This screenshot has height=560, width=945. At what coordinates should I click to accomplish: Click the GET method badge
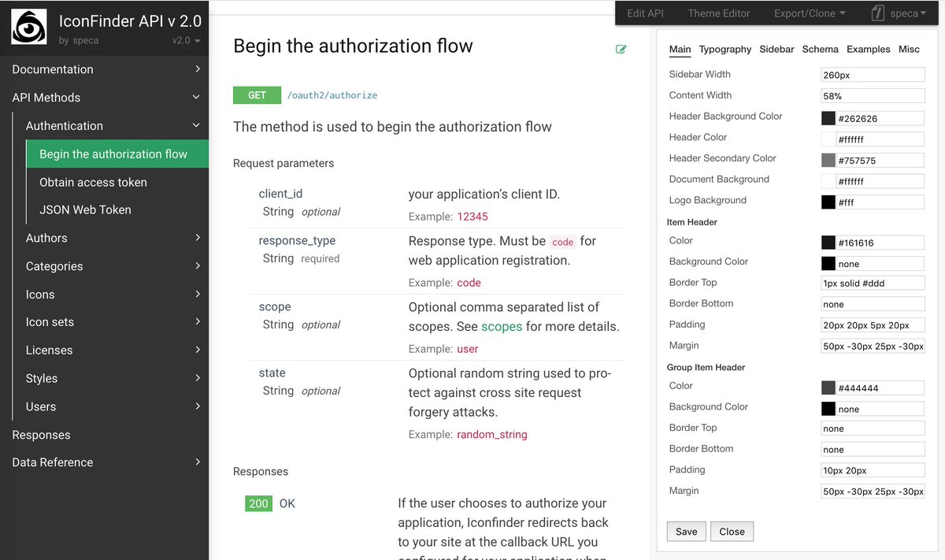pyautogui.click(x=257, y=95)
